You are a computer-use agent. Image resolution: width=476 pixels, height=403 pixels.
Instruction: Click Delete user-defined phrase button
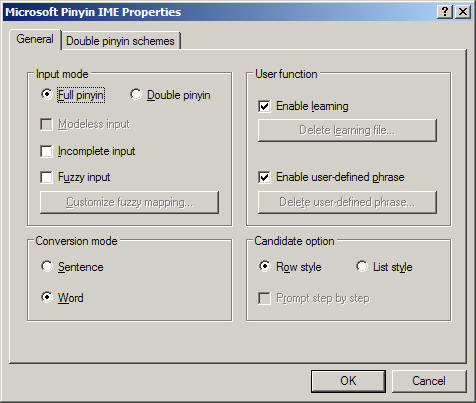click(347, 202)
